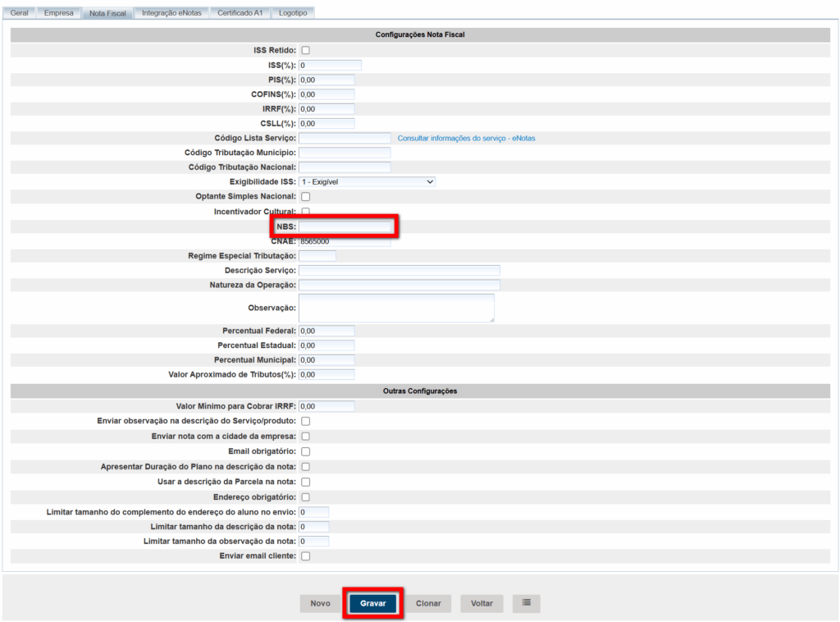840x622 pixels.
Task: Tick the Endereço obrigatório checkbox
Action: [306, 497]
